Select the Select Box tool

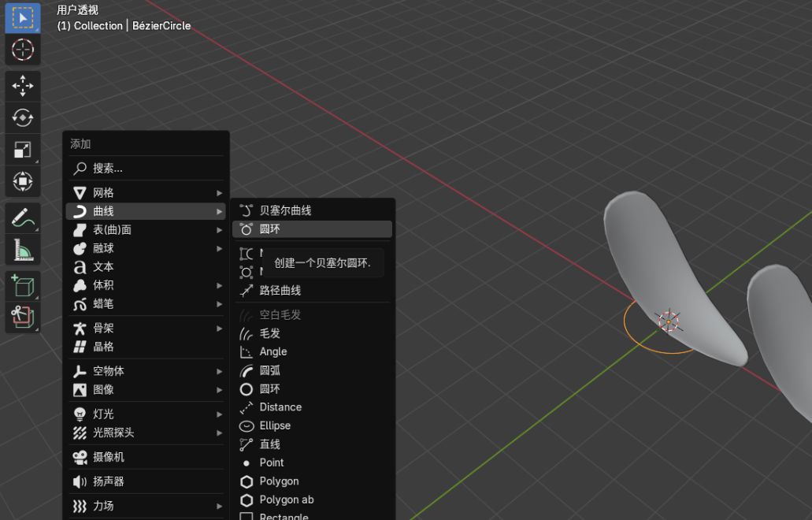(x=23, y=17)
